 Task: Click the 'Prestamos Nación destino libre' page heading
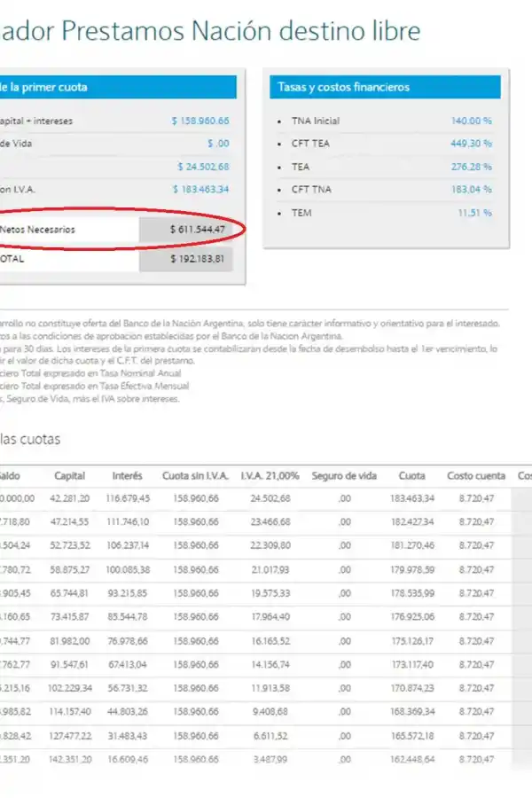(x=241, y=30)
